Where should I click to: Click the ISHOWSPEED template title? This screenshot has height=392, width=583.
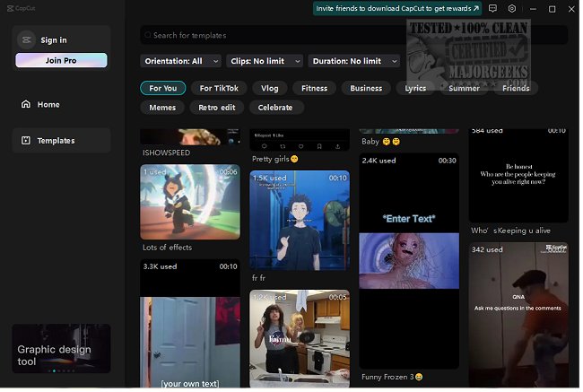pyautogui.click(x=168, y=153)
